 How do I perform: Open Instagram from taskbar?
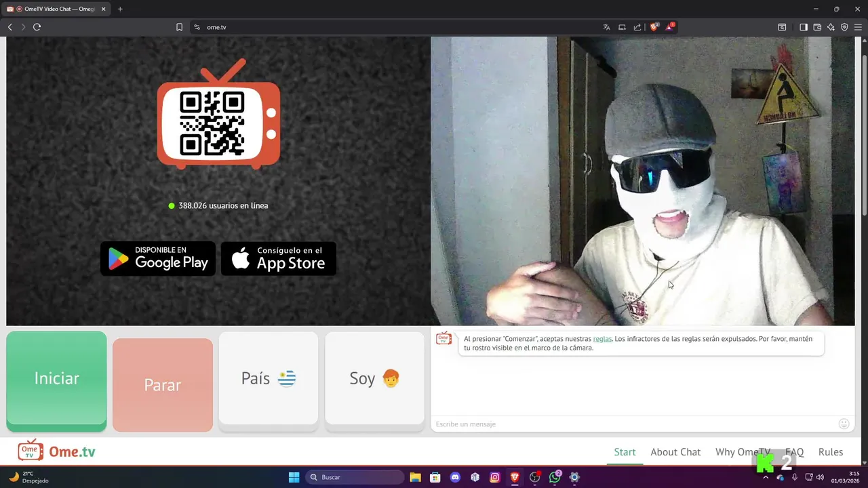pos(495,477)
